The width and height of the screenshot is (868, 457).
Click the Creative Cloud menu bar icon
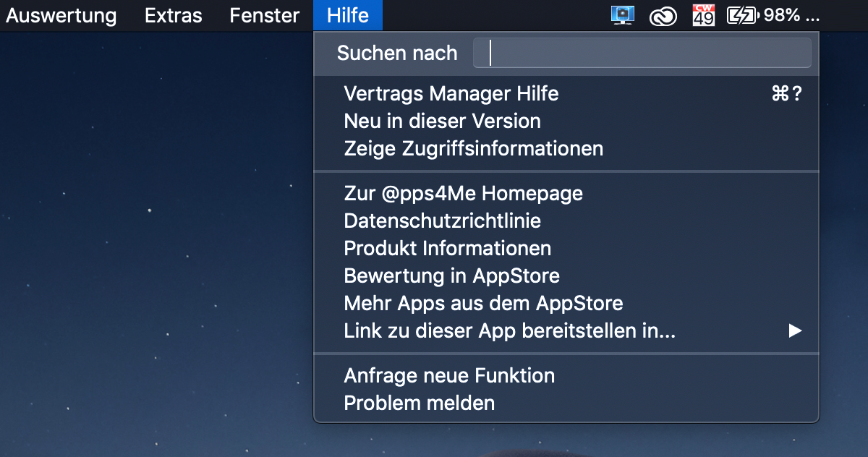pyautogui.click(x=663, y=16)
